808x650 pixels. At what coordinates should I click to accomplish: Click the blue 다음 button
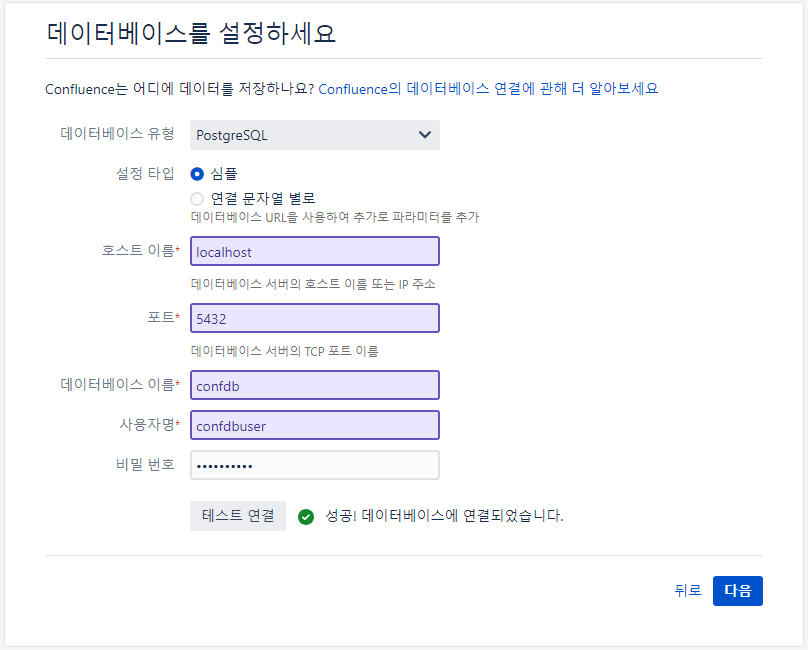point(737,591)
